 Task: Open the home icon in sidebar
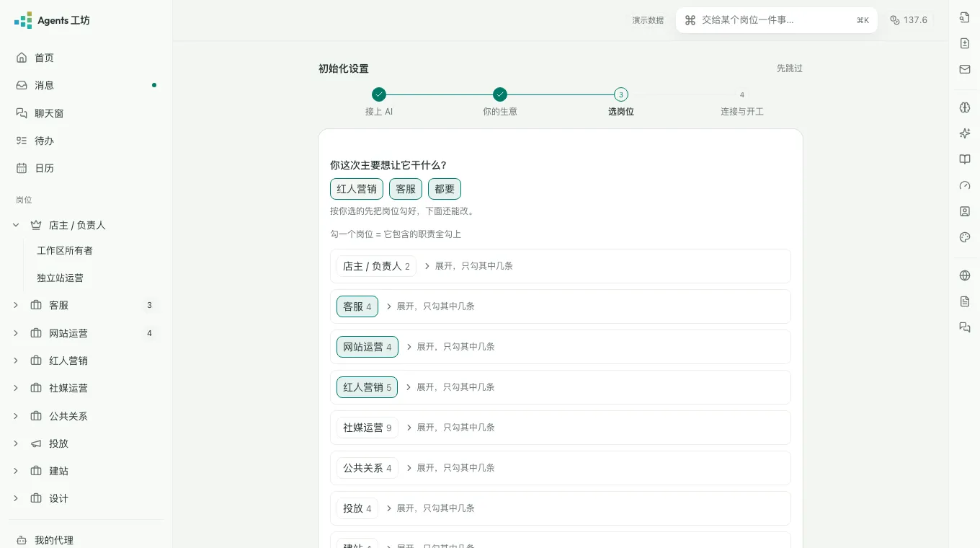22,58
